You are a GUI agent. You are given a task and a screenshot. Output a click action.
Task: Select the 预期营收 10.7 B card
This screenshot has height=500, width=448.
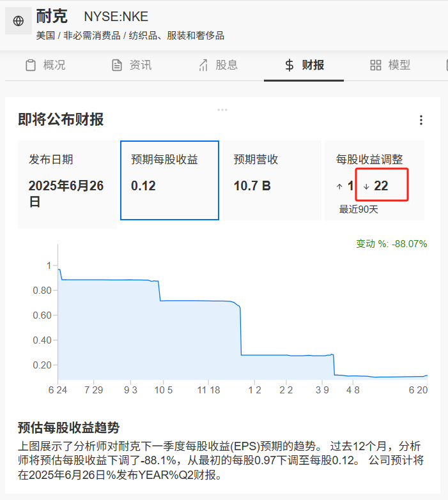point(272,180)
